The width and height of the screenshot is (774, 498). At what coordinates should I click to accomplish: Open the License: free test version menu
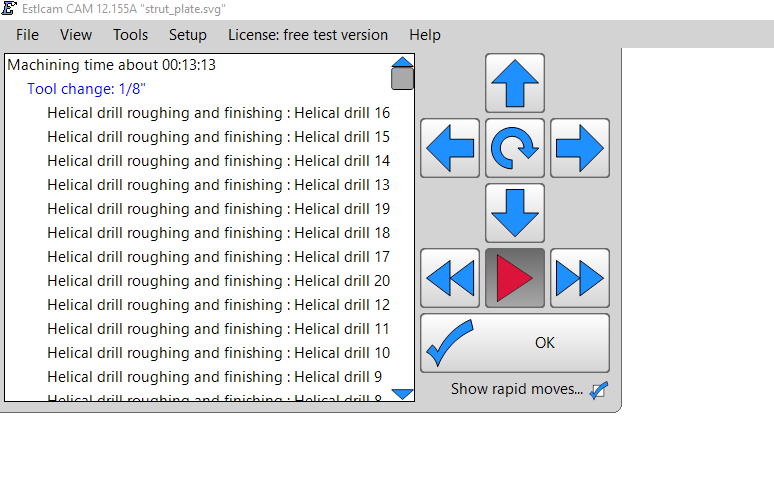click(308, 35)
